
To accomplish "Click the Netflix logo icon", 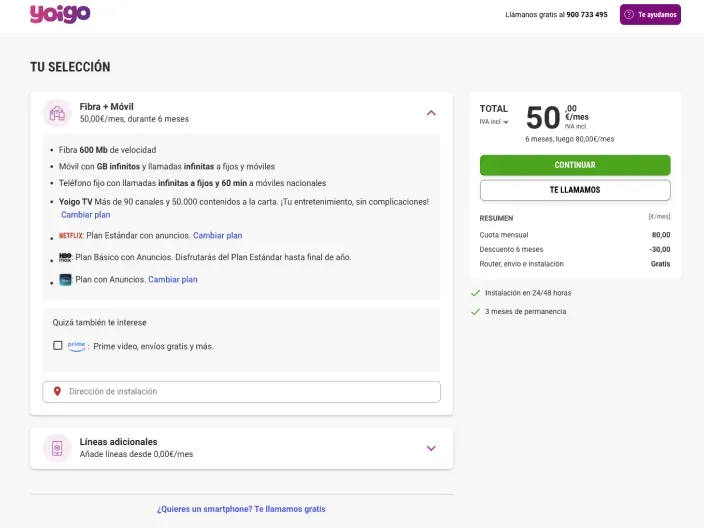I will 71,236.
